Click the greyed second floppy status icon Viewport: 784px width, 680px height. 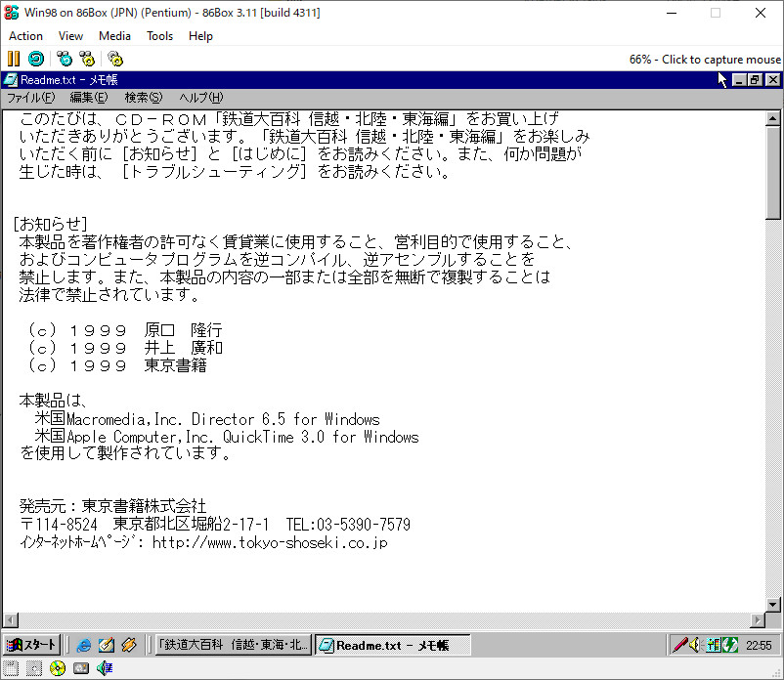34,668
